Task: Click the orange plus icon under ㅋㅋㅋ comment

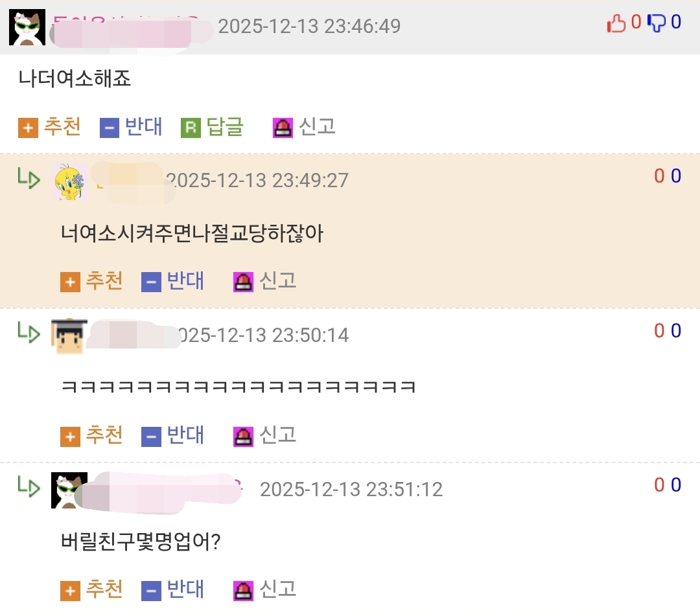Action: pos(70,436)
